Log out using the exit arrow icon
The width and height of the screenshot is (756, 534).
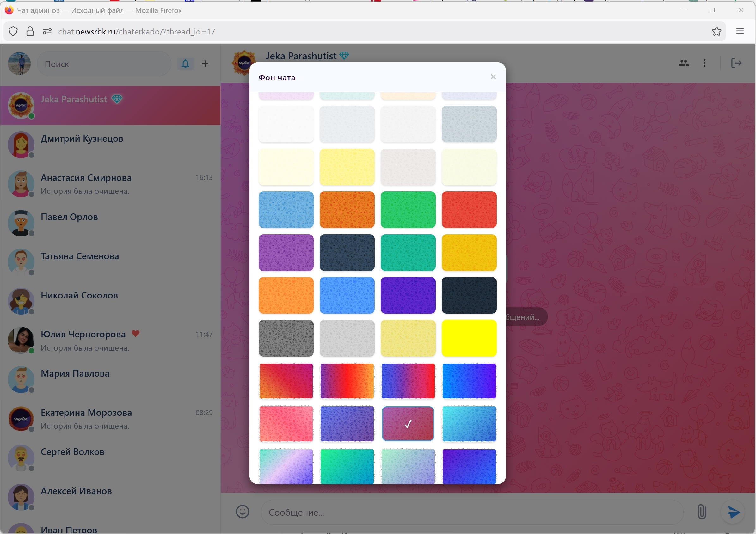point(737,63)
